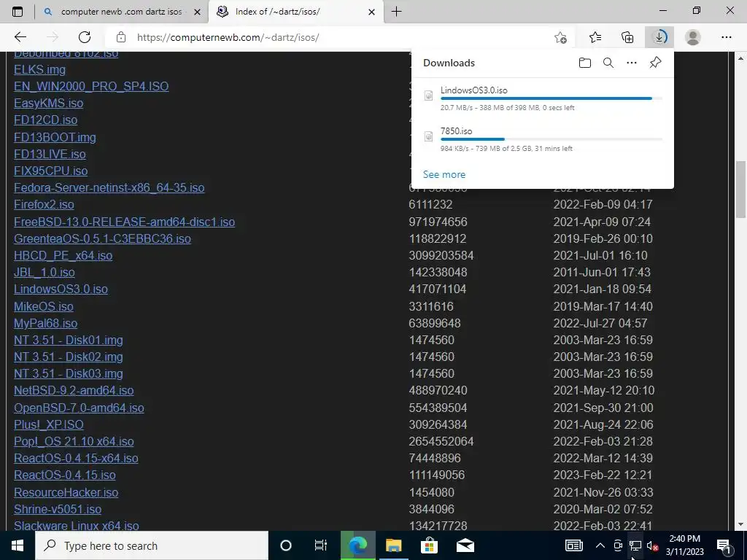Open the Favorites list
Image resolution: width=747 pixels, height=560 pixels.
595,37
